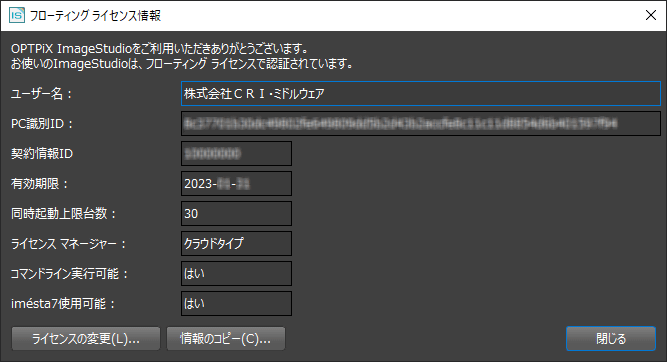This screenshot has height=362, width=667.
Task: Click the 同時起動上限台数: label
Action: pos(63,214)
